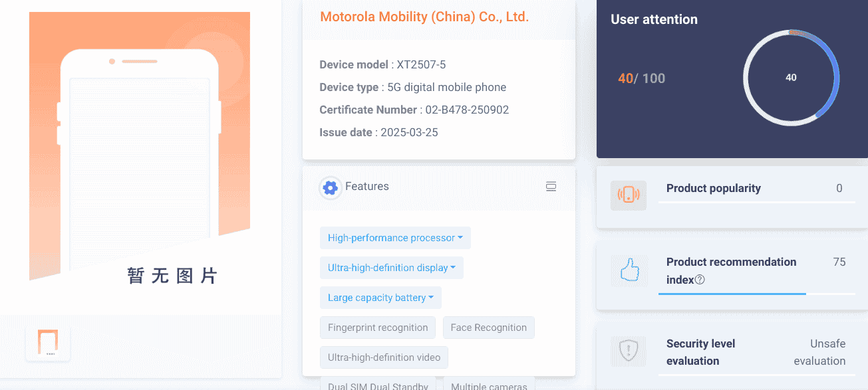Click the Product popularity label
The width and height of the screenshot is (868, 390).
[x=713, y=188]
